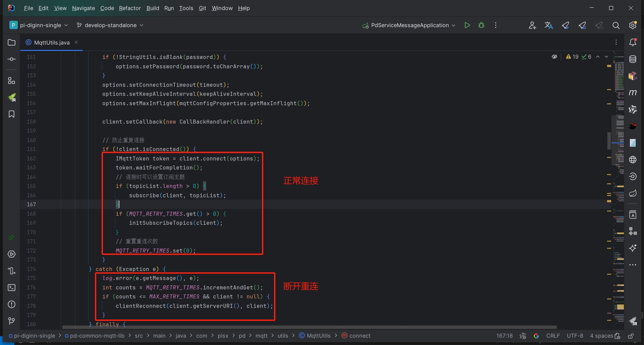The image size is (644, 345).
Task: Run PdServiceMessageApplication with the green play button
Action: pos(467,25)
